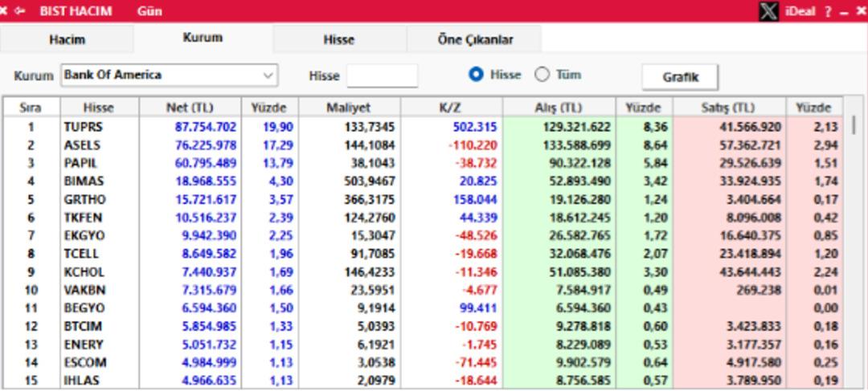Select the Tüm radio button
This screenshot has height=391, width=868.
[542, 75]
